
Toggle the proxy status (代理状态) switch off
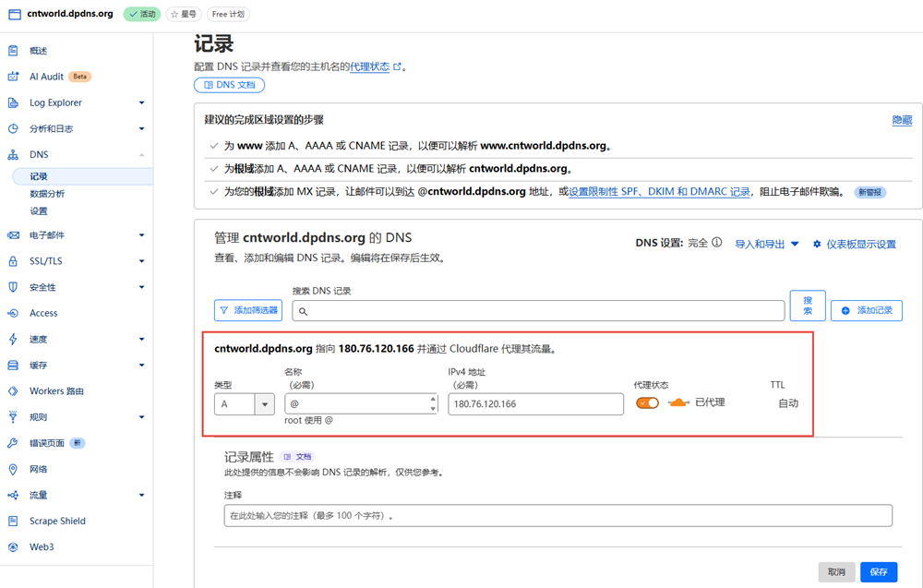[648, 403]
